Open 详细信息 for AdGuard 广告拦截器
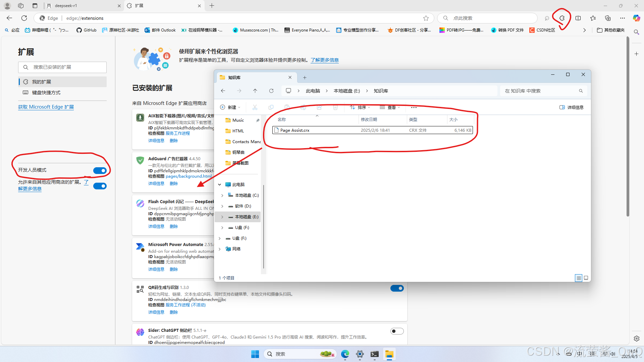Image resolution: width=644 pixels, height=362 pixels. [156, 184]
